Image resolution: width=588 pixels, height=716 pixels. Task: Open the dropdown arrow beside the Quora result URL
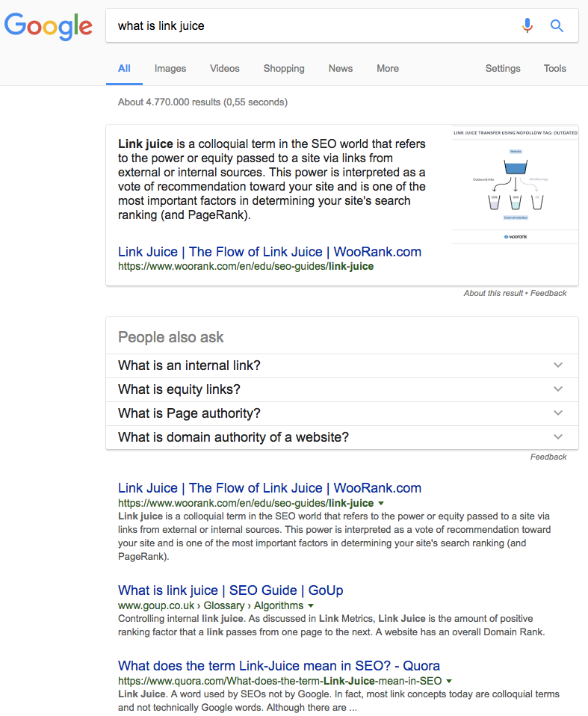449,681
